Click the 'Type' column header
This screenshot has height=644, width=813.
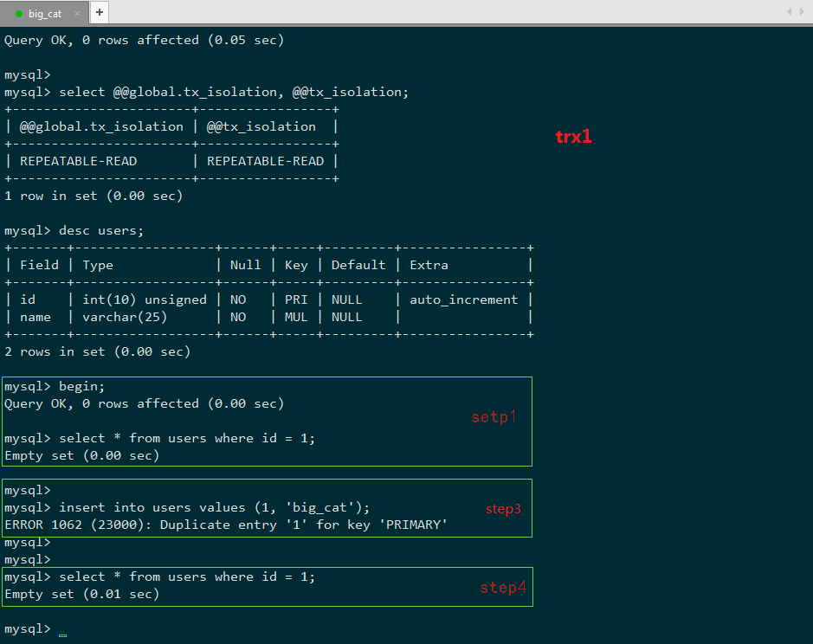pyautogui.click(x=98, y=266)
